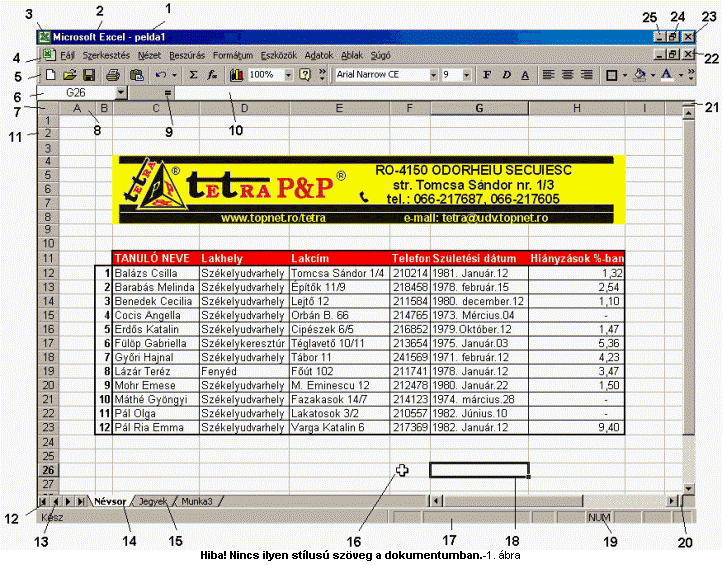Screen dimensions: 724x565
Task: Open the Fájl menu
Action: tap(67, 55)
